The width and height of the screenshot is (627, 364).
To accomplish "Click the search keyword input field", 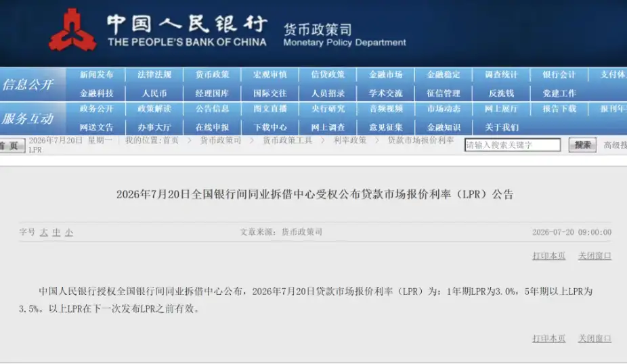I will tap(513, 145).
